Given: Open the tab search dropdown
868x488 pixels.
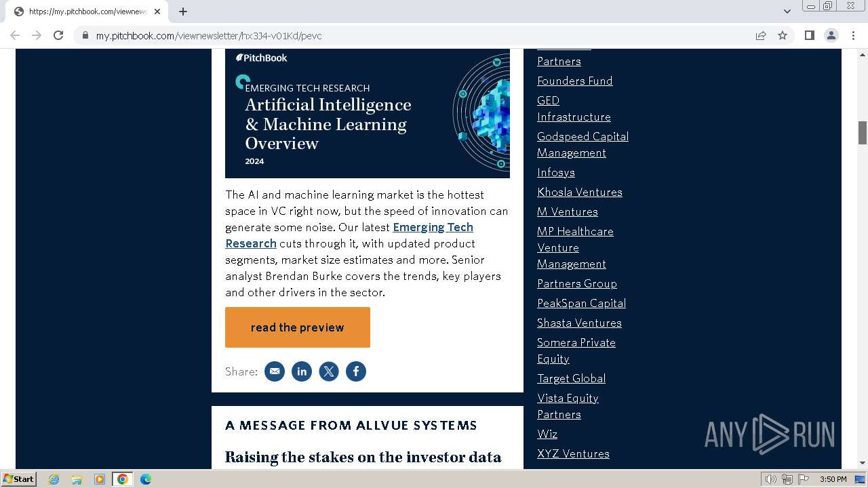Looking at the screenshot, I should [787, 12].
